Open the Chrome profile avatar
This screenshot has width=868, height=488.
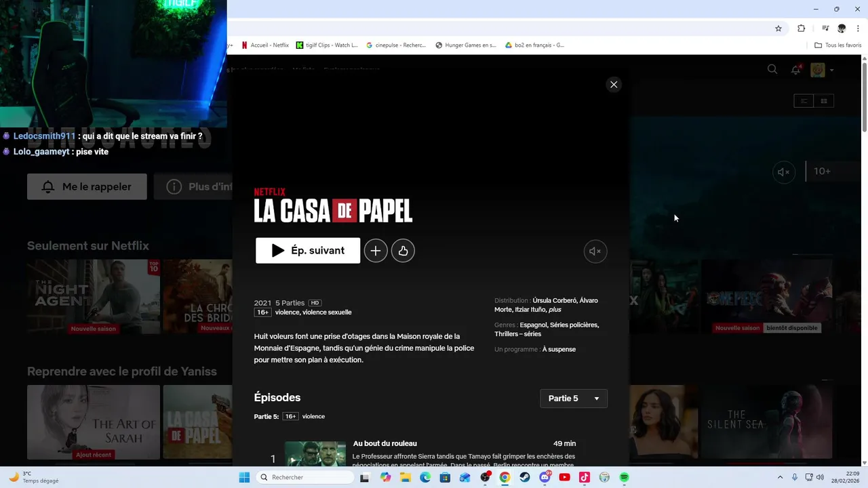click(842, 28)
